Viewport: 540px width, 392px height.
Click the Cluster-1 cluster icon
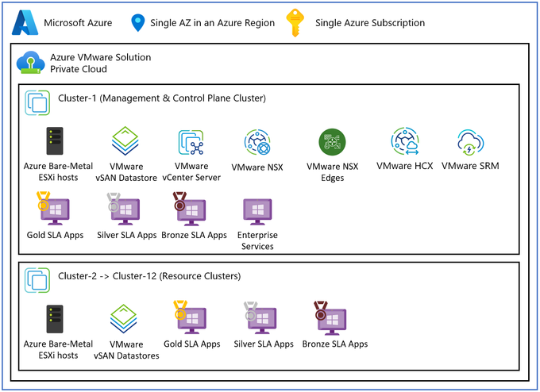(x=37, y=102)
